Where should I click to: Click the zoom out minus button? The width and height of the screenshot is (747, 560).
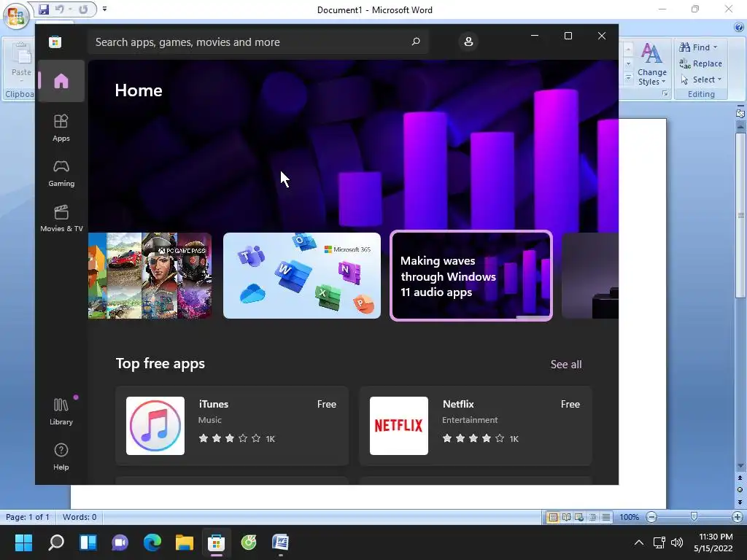651,517
